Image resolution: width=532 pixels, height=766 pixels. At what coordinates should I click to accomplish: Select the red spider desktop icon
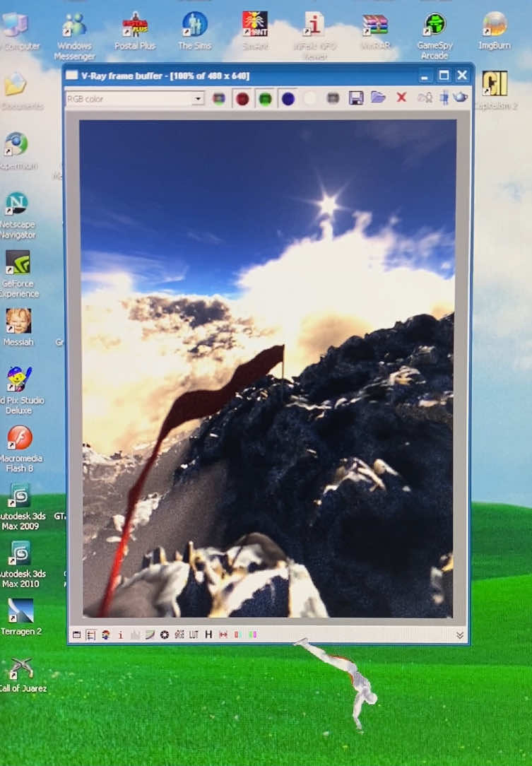click(255, 31)
